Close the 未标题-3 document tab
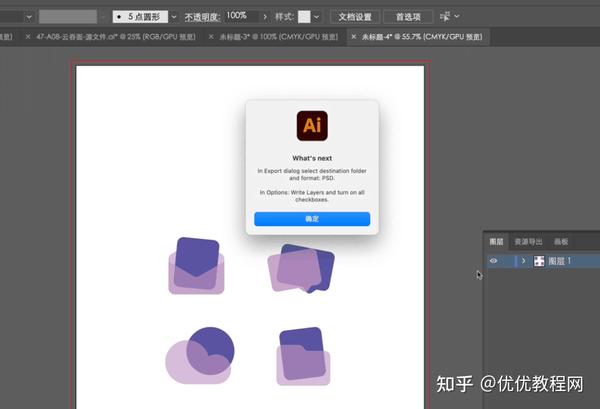This screenshot has width=600, height=409. (211, 37)
